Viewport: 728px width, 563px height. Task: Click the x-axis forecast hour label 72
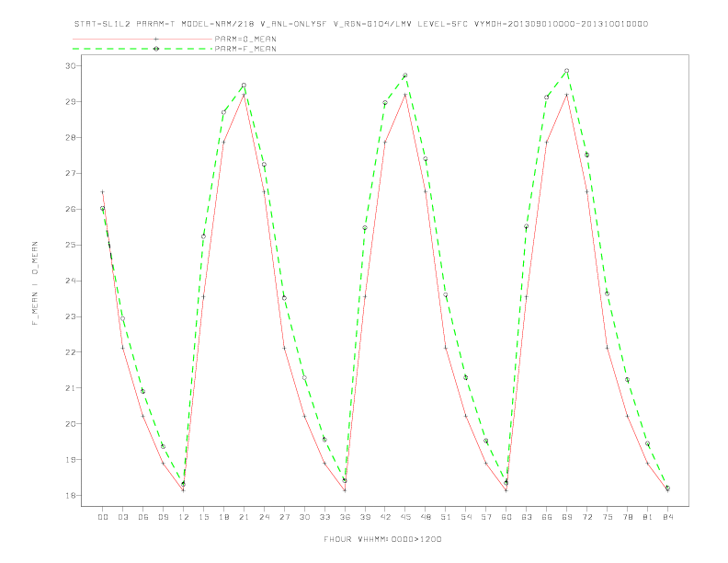tap(586, 517)
